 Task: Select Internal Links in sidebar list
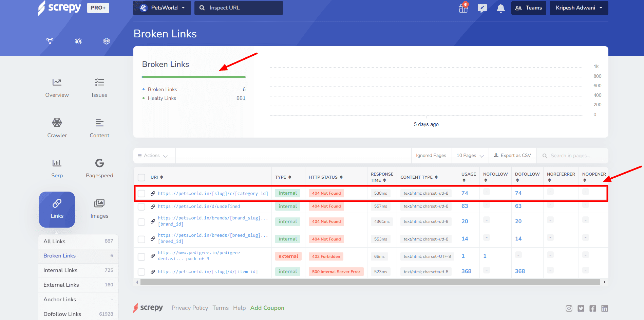(60, 270)
